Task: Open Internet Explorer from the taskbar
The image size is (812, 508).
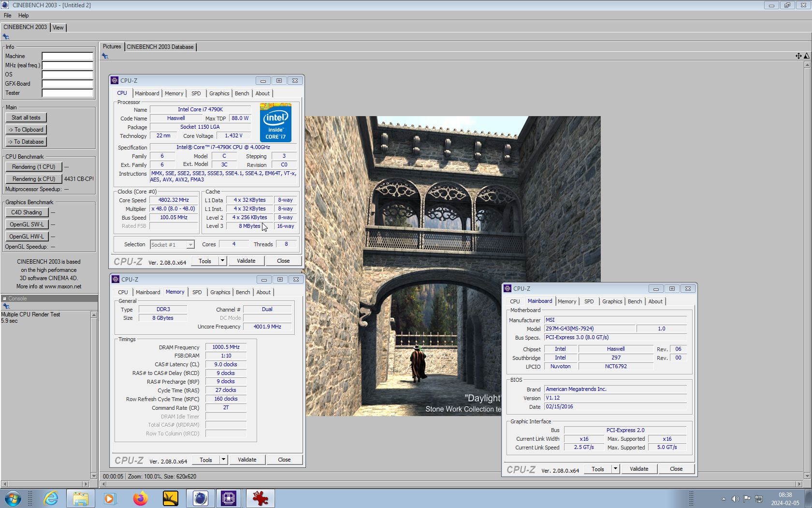Action: click(x=51, y=498)
